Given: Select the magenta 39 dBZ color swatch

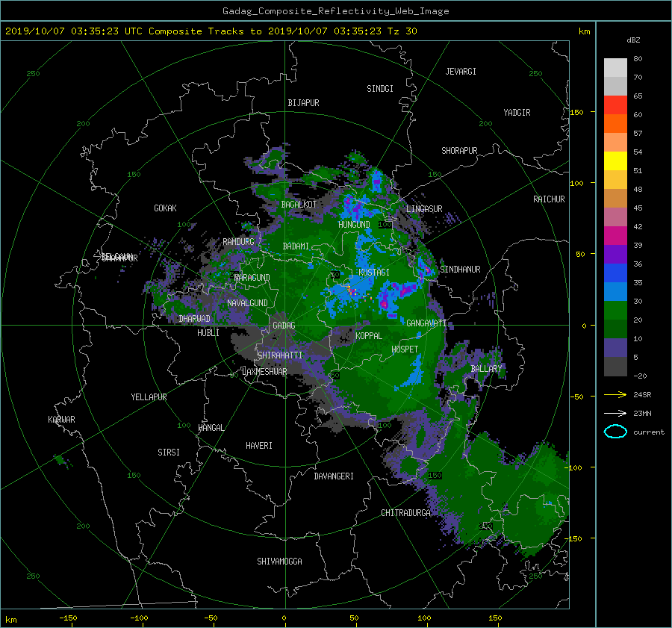Looking at the screenshot, I should (615, 235).
